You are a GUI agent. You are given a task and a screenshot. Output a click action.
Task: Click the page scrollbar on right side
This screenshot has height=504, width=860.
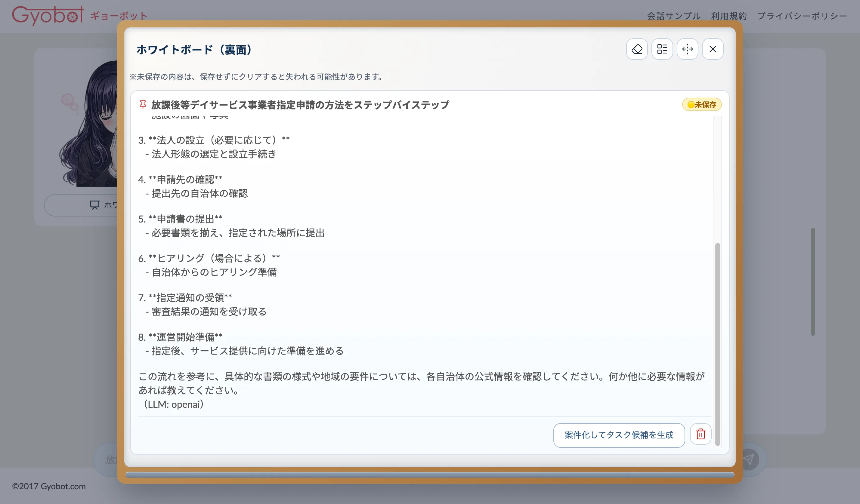813,282
